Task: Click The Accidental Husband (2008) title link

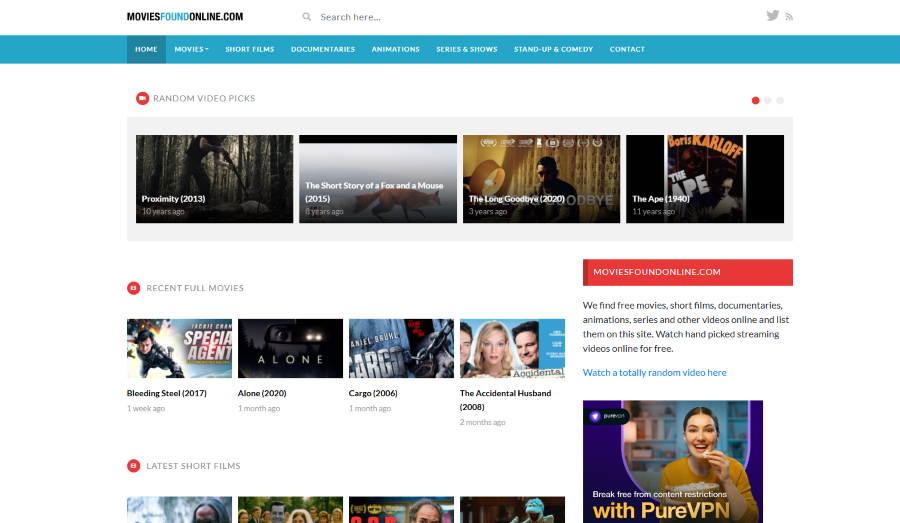Action: [505, 400]
